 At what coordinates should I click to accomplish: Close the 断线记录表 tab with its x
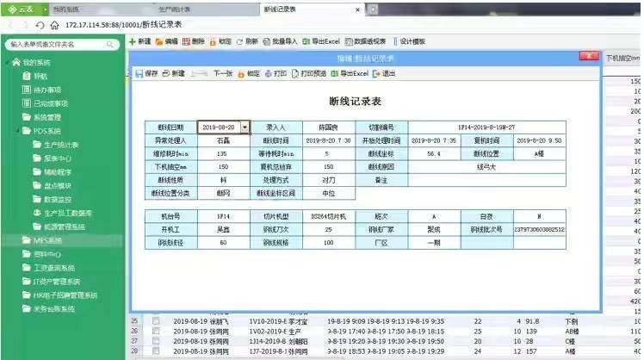pyautogui.click(x=358, y=9)
